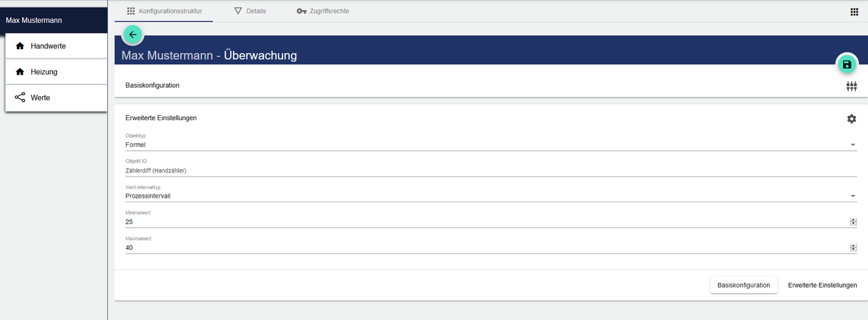Adjust the Minimalwert spinner arrows

tap(853, 222)
